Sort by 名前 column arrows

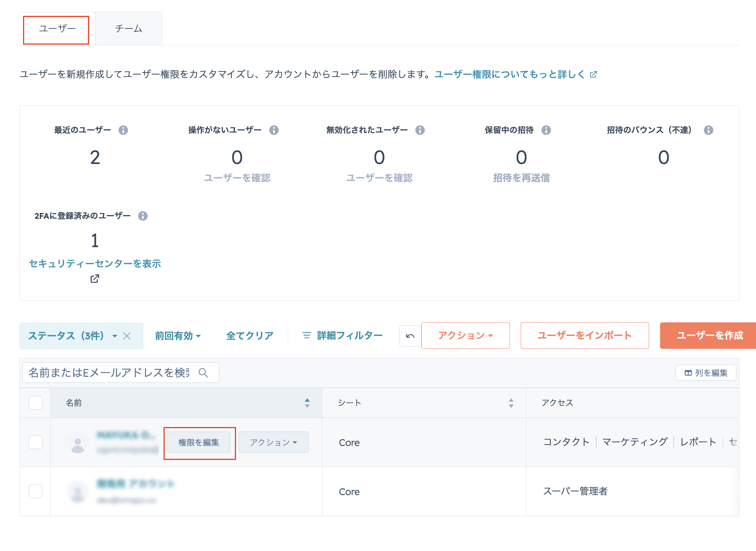[307, 403]
